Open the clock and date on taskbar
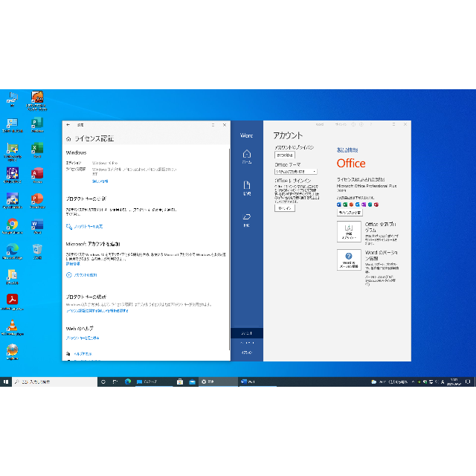The image size is (476, 476). [454, 382]
